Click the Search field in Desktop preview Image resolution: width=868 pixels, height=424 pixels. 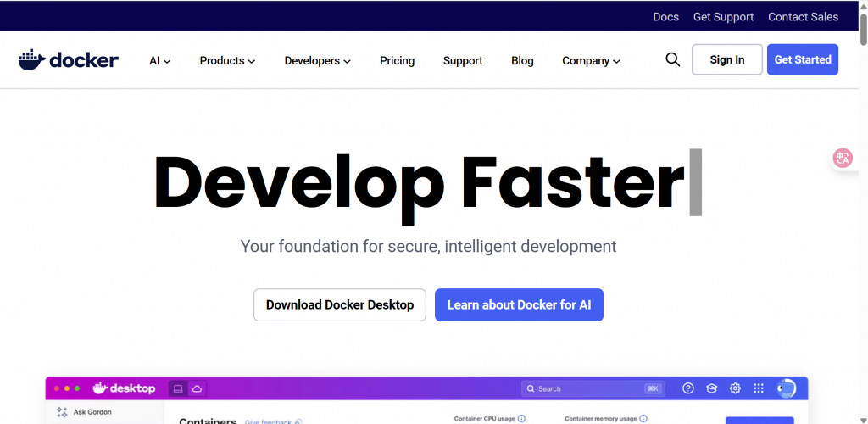[x=593, y=388]
